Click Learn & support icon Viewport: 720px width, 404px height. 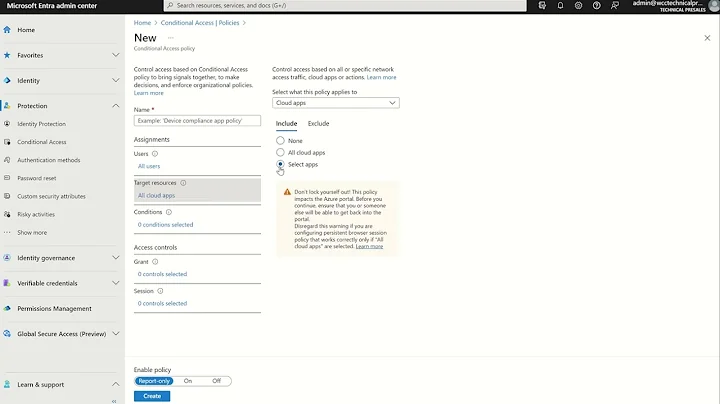tap(7, 384)
